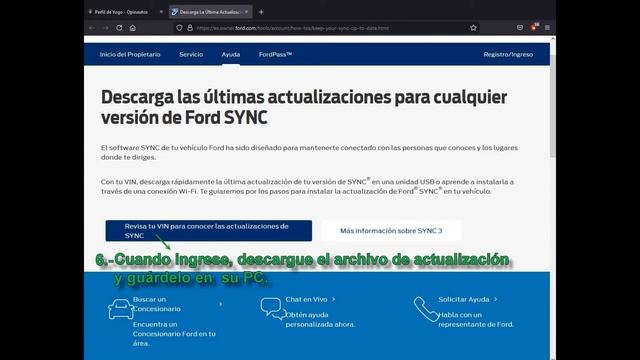
Task: Open the Chat en Vivo link
Action: [306, 299]
